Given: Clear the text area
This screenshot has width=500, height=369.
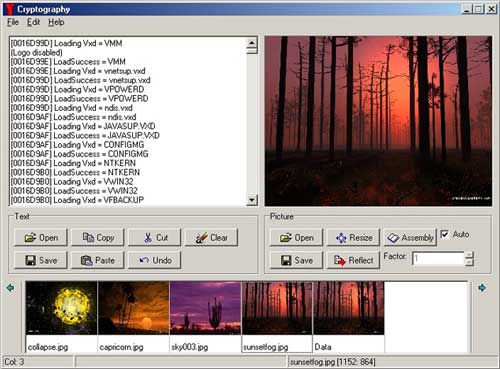Looking at the screenshot, I should click(211, 238).
